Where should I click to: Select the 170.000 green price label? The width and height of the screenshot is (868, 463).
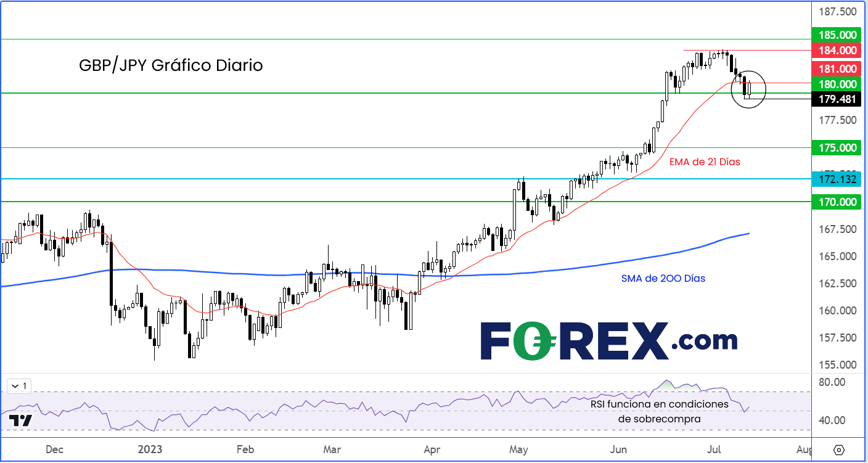[x=835, y=202]
